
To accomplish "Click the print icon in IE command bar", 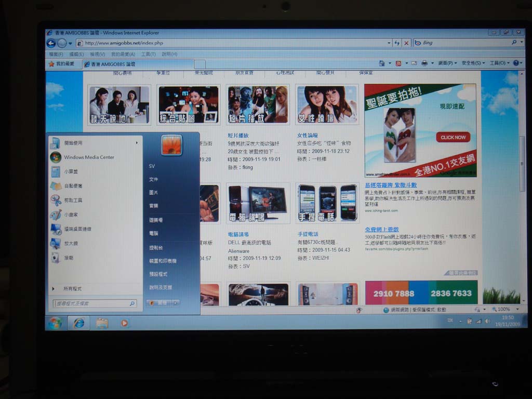I will 424,63.
